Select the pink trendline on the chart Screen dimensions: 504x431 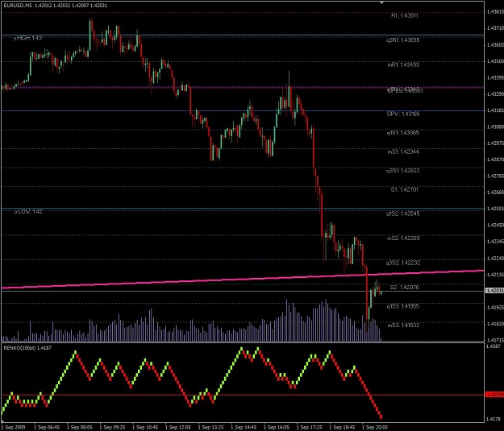[243, 280]
